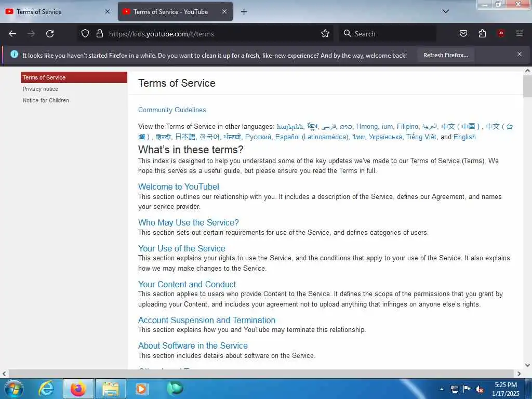This screenshot has height=399, width=532.
Task: Select the Terms of Service - YouTube tab
Action: tap(175, 11)
